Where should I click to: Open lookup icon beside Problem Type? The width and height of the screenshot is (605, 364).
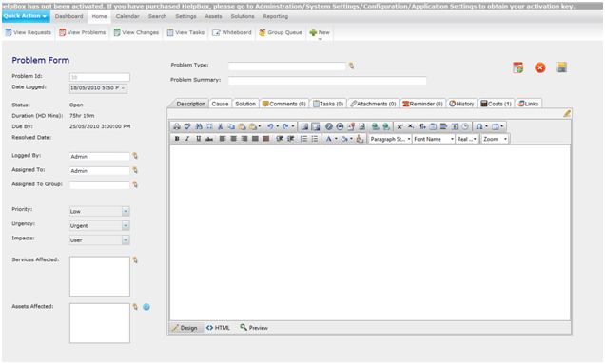pyautogui.click(x=352, y=66)
